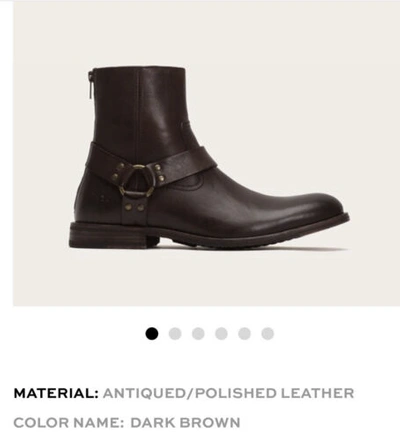Select the MATERIAL label

(56, 393)
